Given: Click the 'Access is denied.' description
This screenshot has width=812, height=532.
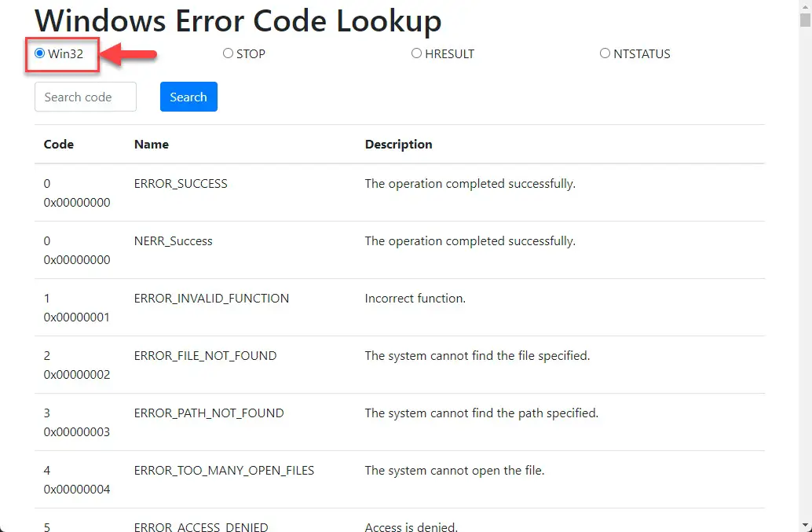Looking at the screenshot, I should pyautogui.click(x=411, y=526).
